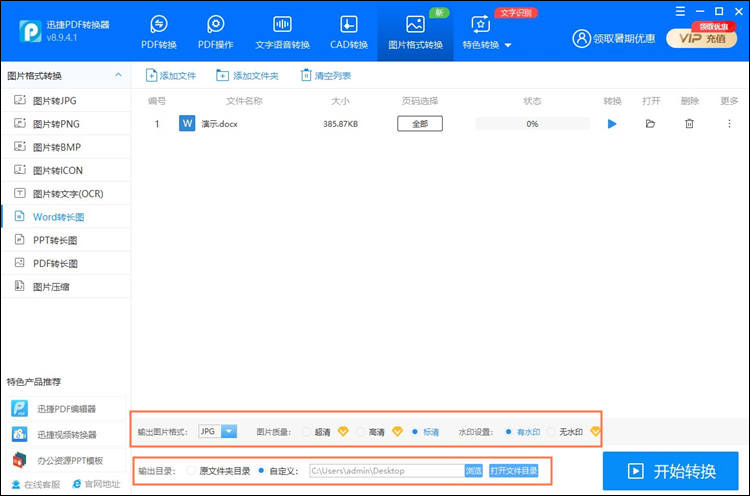Select 图片转PNG in sidebar
The image size is (750, 496).
pyautogui.click(x=66, y=124)
